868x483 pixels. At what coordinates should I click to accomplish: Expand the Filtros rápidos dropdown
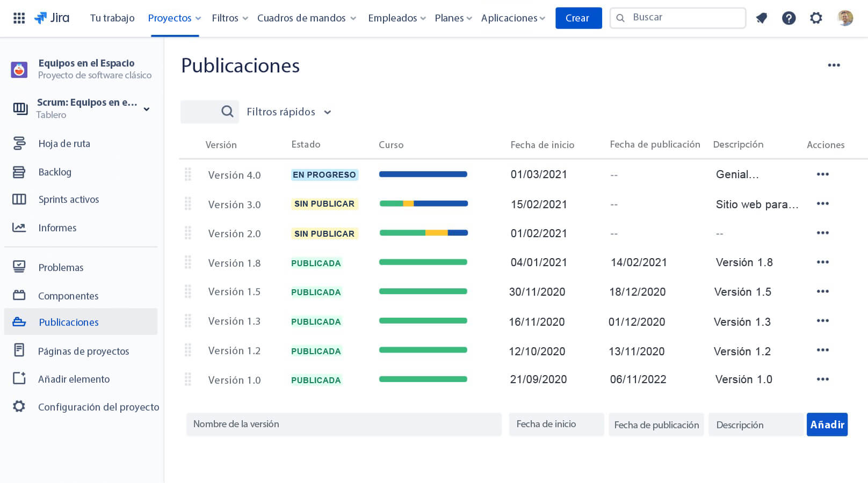289,112
